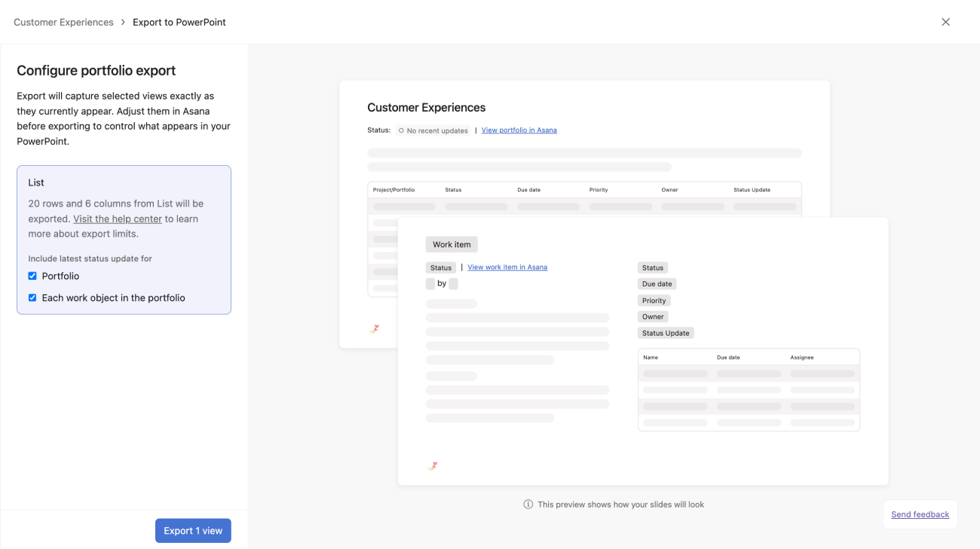This screenshot has height=549, width=980.
Task: Open the Customer Experiences breadcrumb
Action: tap(63, 22)
